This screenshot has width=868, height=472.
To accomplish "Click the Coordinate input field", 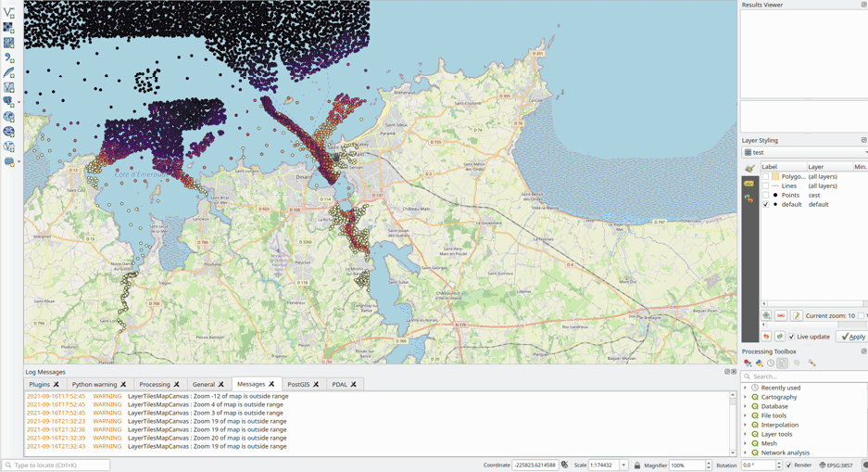I will [535, 466].
